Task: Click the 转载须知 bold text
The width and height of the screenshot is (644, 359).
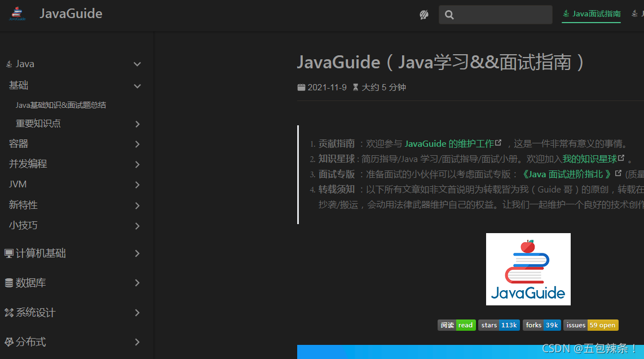Action: pos(336,189)
